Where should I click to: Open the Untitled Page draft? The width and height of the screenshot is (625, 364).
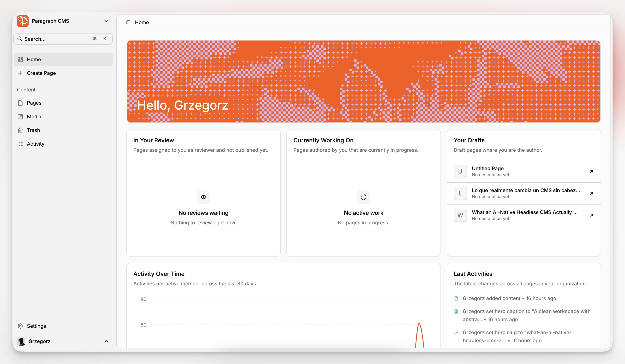524,171
